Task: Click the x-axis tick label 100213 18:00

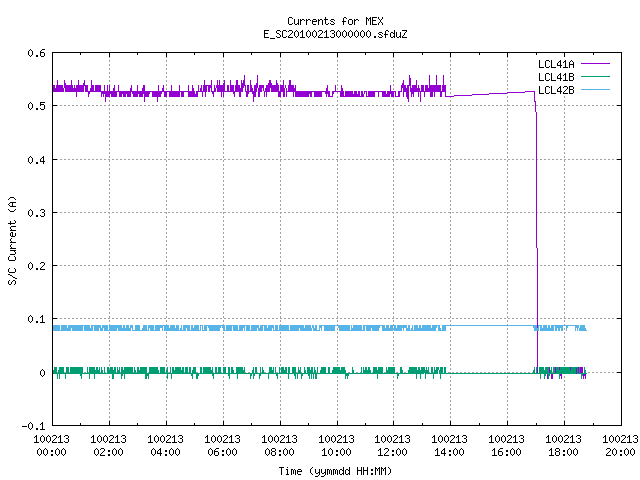Action: coord(564,446)
